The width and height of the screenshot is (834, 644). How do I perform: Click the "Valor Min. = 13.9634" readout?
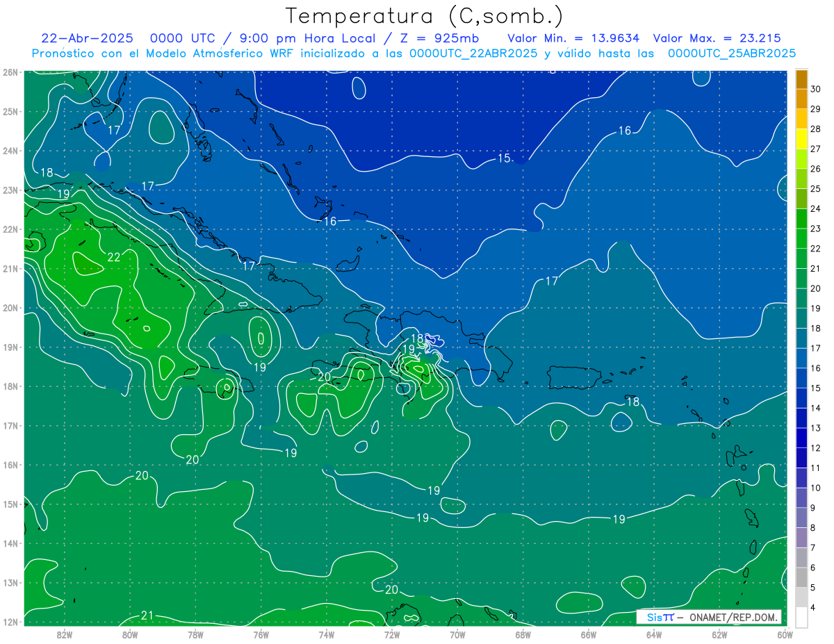tap(573, 39)
